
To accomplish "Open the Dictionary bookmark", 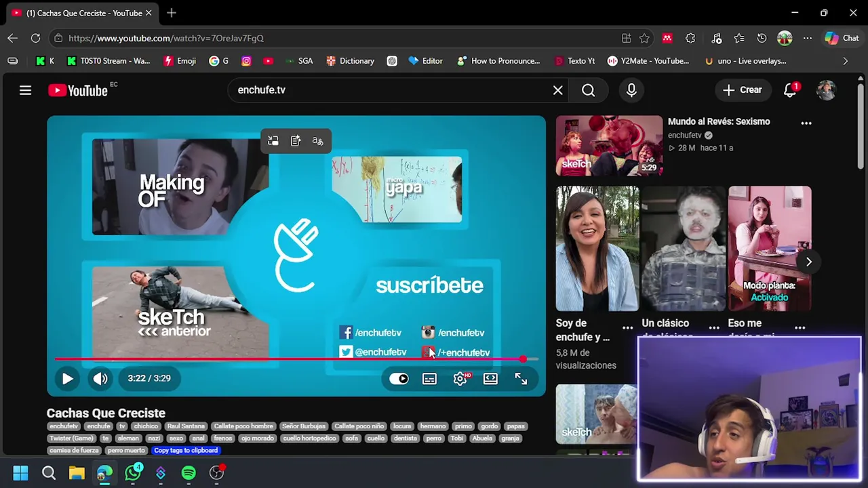I will pos(350,61).
